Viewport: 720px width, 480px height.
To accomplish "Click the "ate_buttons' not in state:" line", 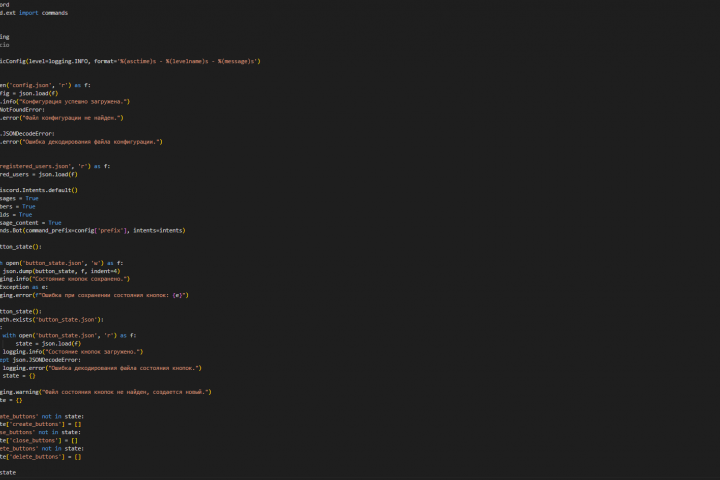I will [x=42, y=417].
